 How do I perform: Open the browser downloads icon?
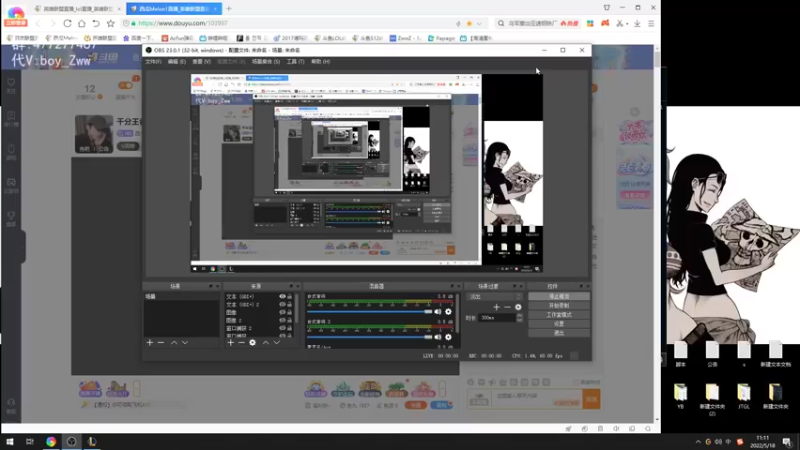[x=637, y=23]
